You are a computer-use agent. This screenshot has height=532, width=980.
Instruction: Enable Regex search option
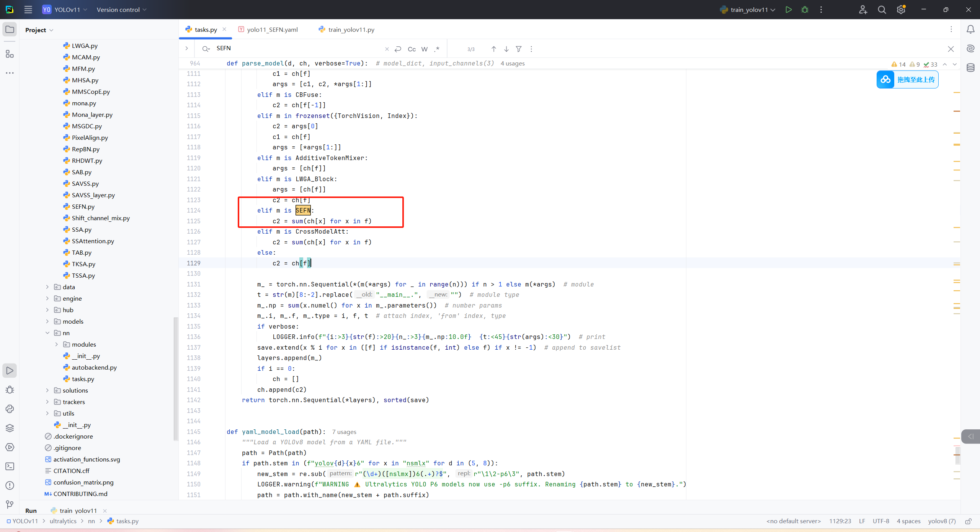coord(437,49)
